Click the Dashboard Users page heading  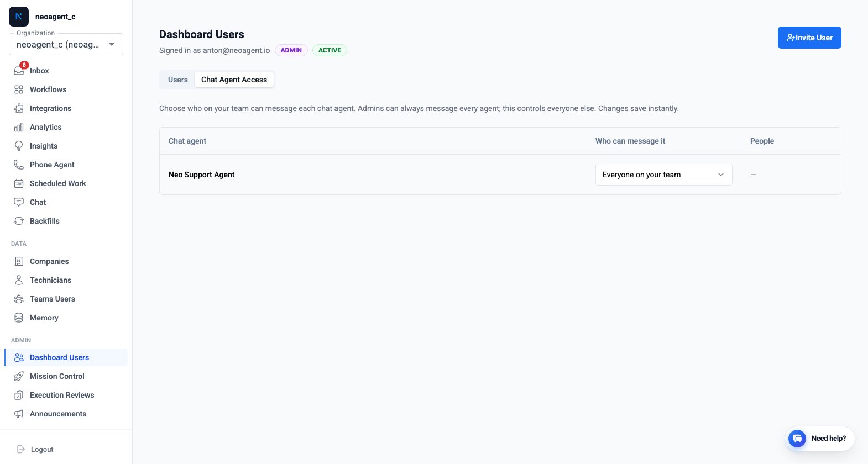(x=202, y=34)
